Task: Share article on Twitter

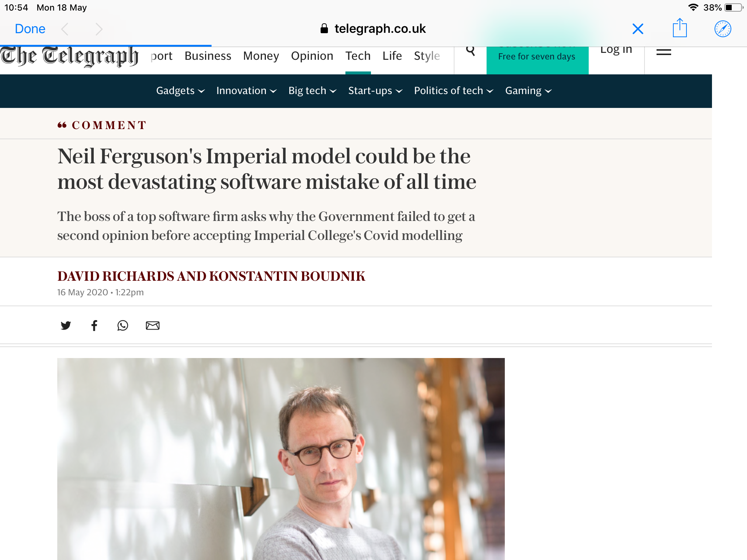Action: click(66, 325)
